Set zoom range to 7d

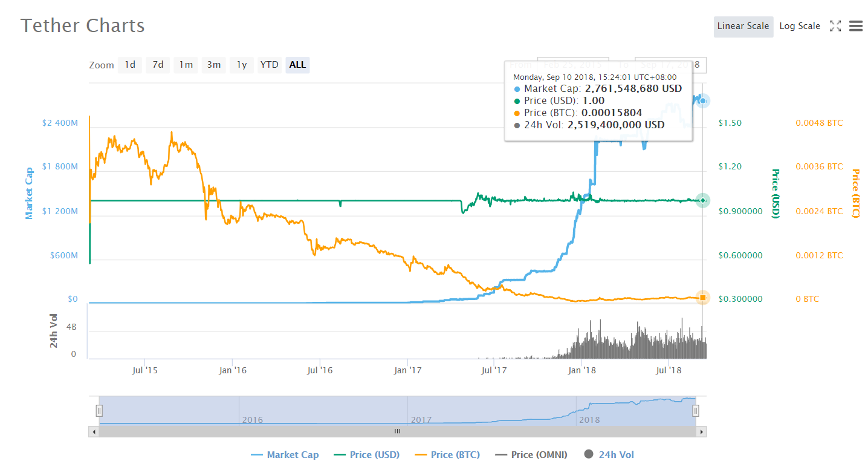click(158, 65)
